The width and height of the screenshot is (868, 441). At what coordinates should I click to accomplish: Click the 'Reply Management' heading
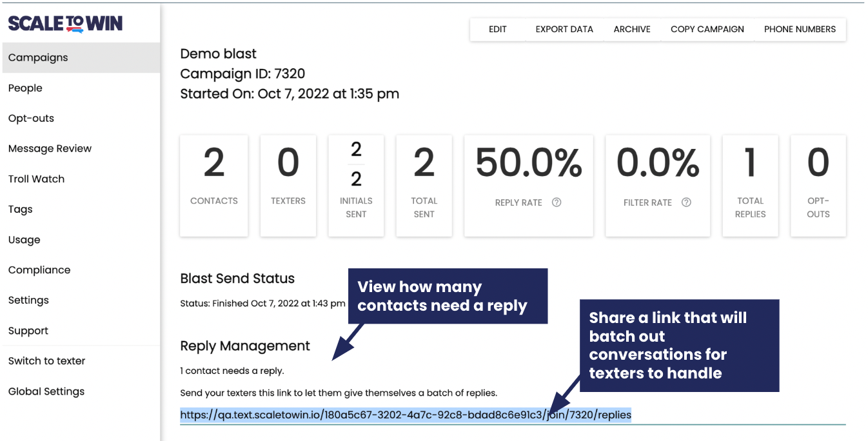click(245, 346)
